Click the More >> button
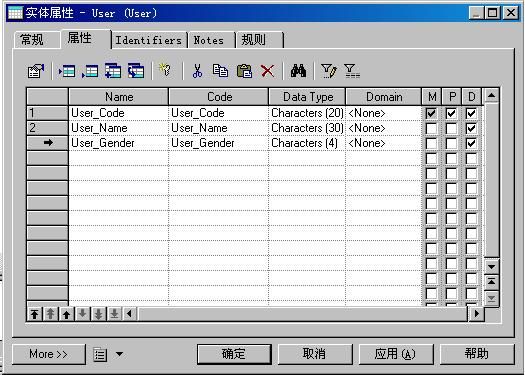The image size is (525, 375). 49,354
